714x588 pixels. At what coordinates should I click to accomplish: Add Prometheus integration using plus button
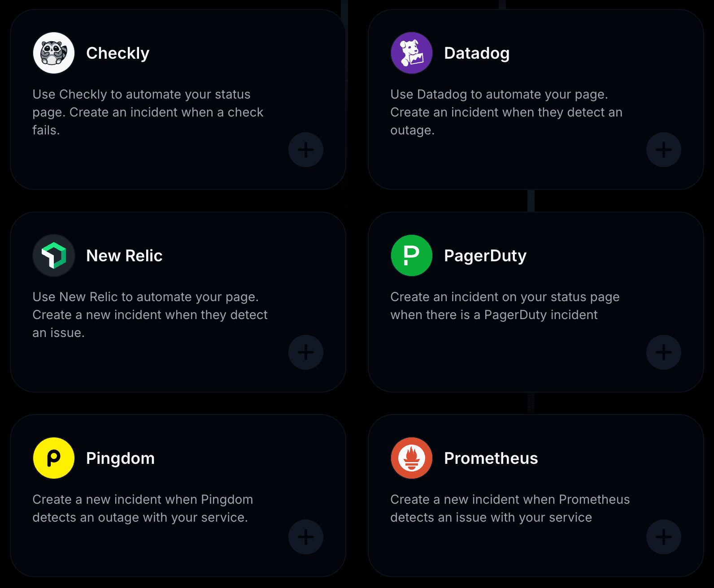[x=664, y=537]
